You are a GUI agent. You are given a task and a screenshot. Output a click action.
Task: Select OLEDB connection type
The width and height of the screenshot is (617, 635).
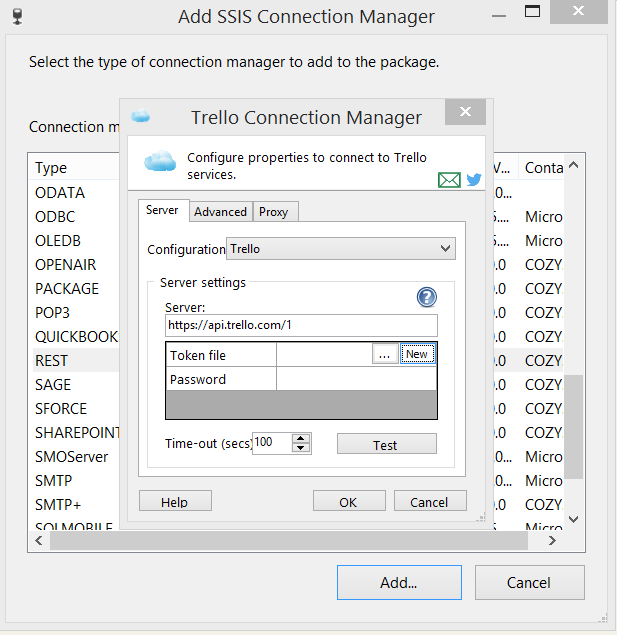click(58, 241)
